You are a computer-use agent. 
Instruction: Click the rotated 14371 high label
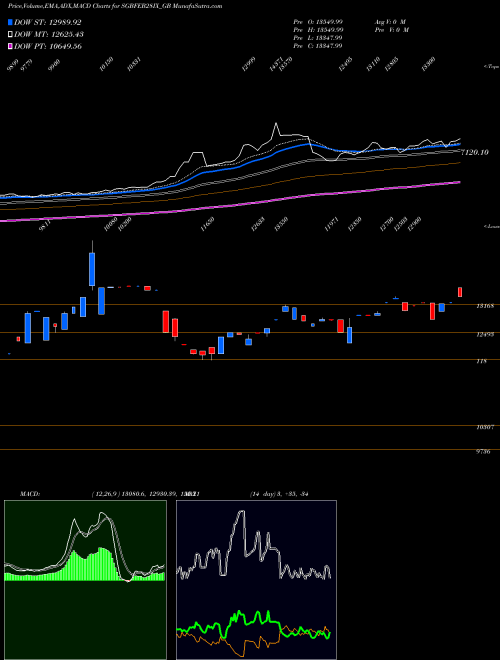(276, 65)
